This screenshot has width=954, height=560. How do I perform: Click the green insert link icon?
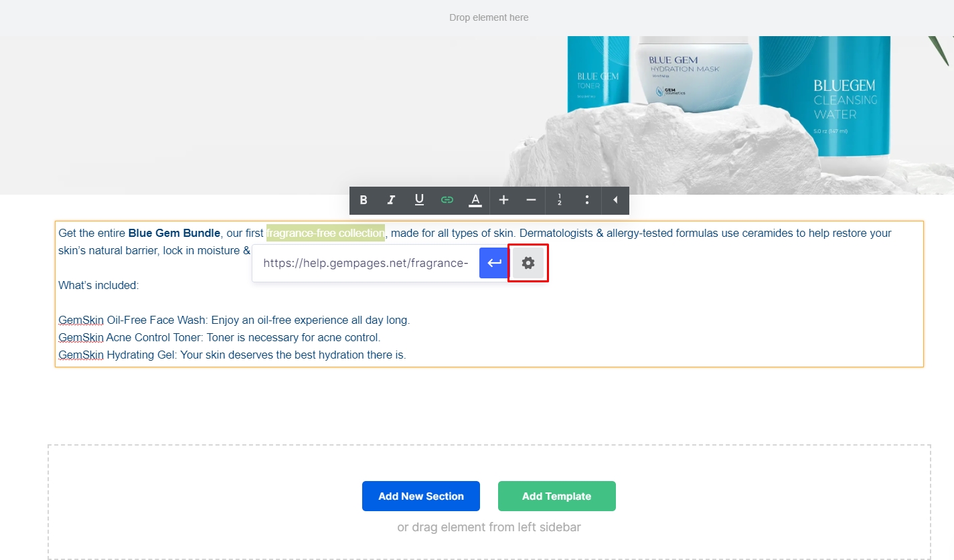447,200
